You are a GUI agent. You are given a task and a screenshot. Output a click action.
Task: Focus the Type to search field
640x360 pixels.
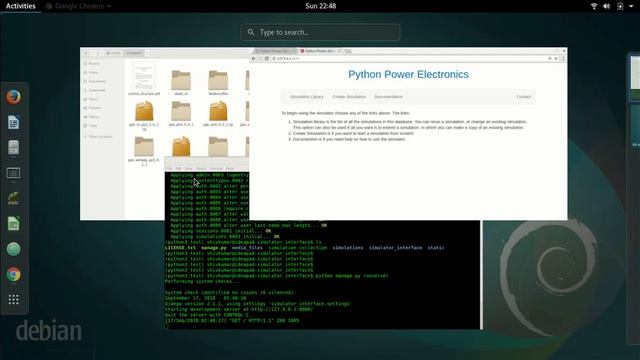click(320, 32)
